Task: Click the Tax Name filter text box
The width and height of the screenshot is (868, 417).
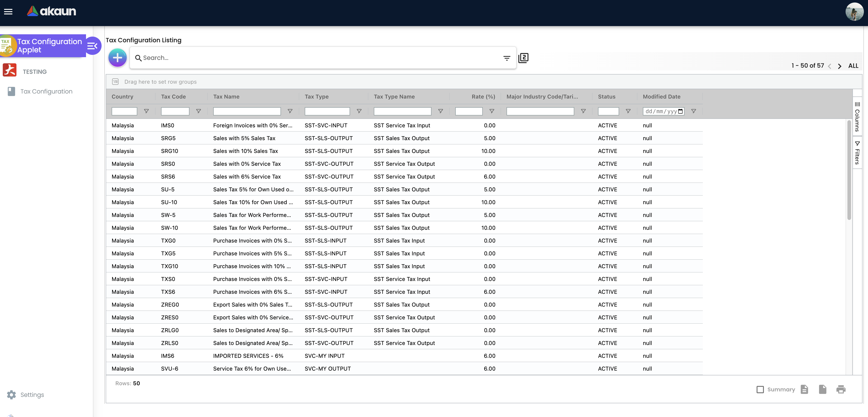Action: [x=247, y=111]
